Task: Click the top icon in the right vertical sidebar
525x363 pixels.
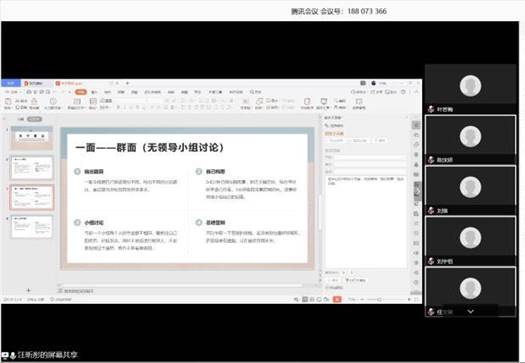Action: [x=416, y=125]
